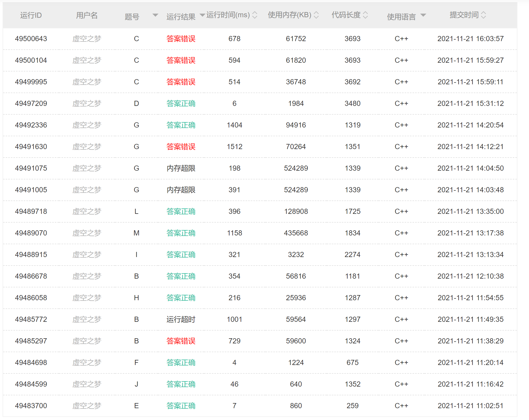This screenshot has width=529, height=420.
Task: Select run ID 49489718 cell
Action: (31, 211)
